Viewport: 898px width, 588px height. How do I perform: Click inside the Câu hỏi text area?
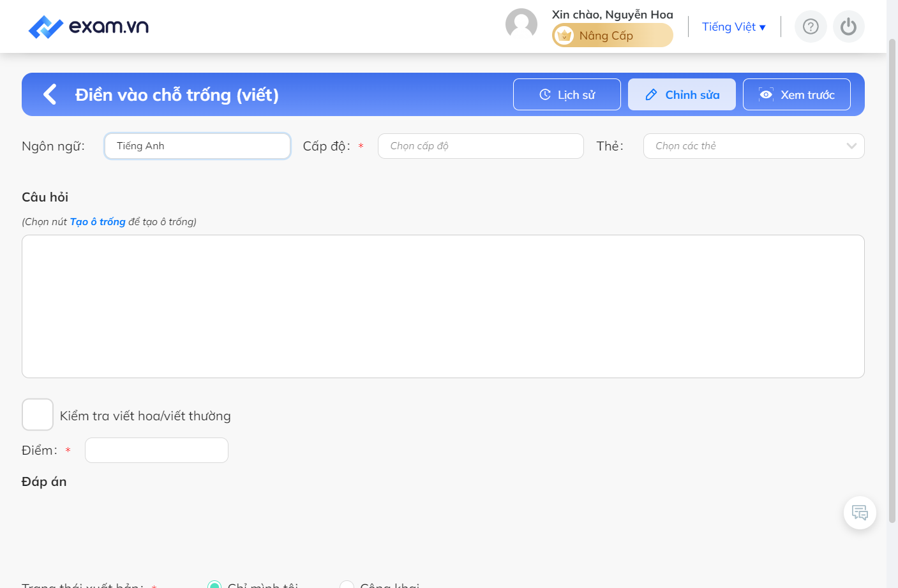coord(443,306)
